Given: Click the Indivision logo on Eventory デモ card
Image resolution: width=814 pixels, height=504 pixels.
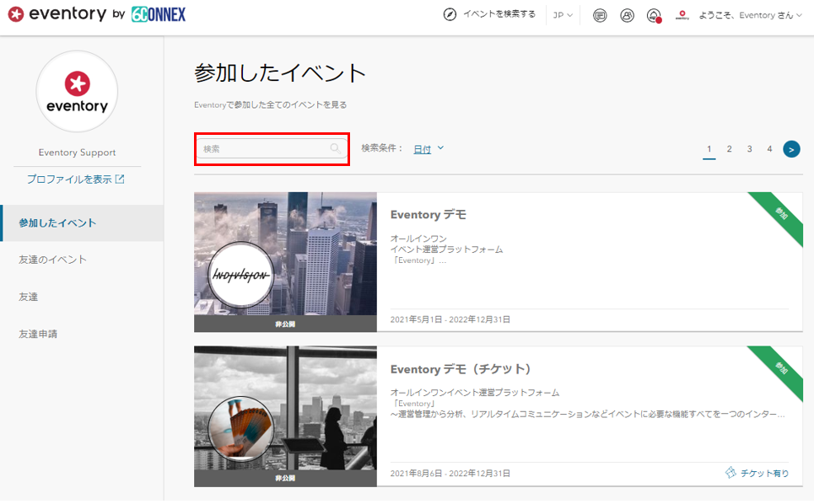Looking at the screenshot, I should [x=240, y=275].
